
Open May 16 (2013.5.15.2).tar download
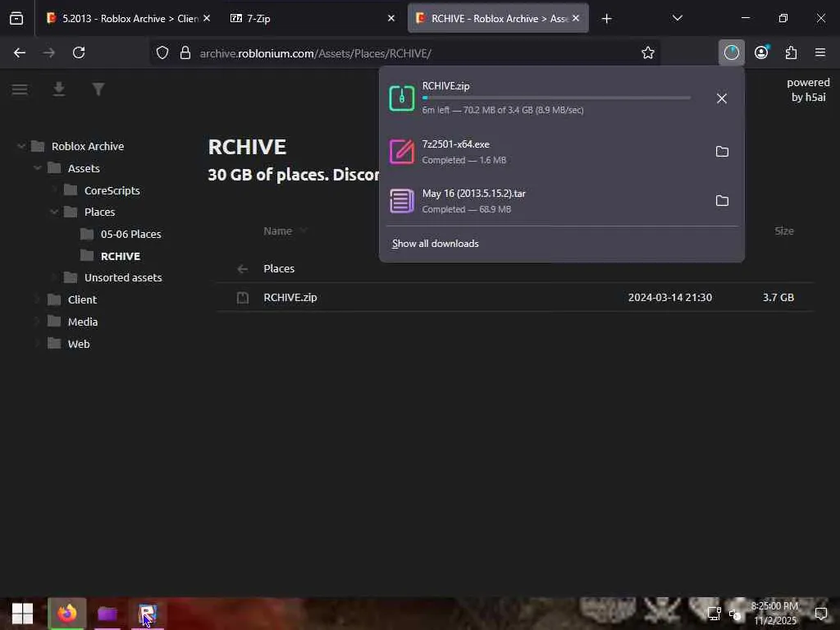546,201
